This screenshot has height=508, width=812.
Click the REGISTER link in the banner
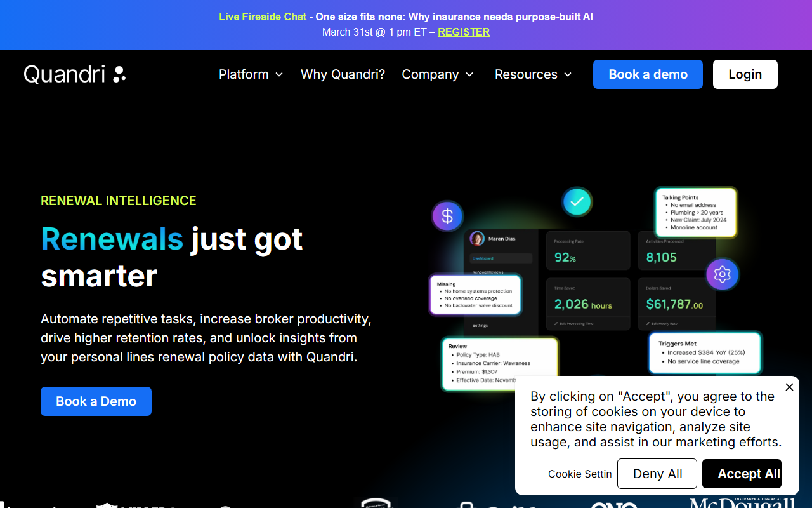coord(464,32)
